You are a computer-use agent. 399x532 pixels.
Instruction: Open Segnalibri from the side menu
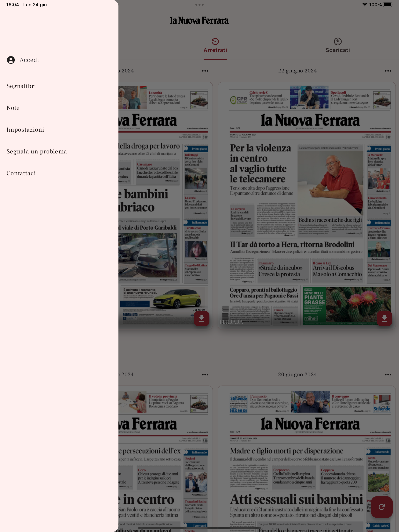[59, 86]
